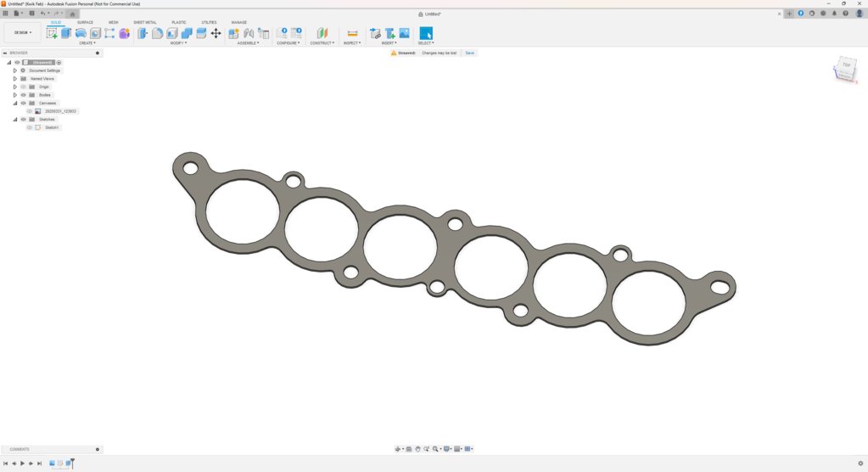Image resolution: width=868 pixels, height=472 pixels.
Task: Select the Insert Derive tool
Action: (375, 33)
